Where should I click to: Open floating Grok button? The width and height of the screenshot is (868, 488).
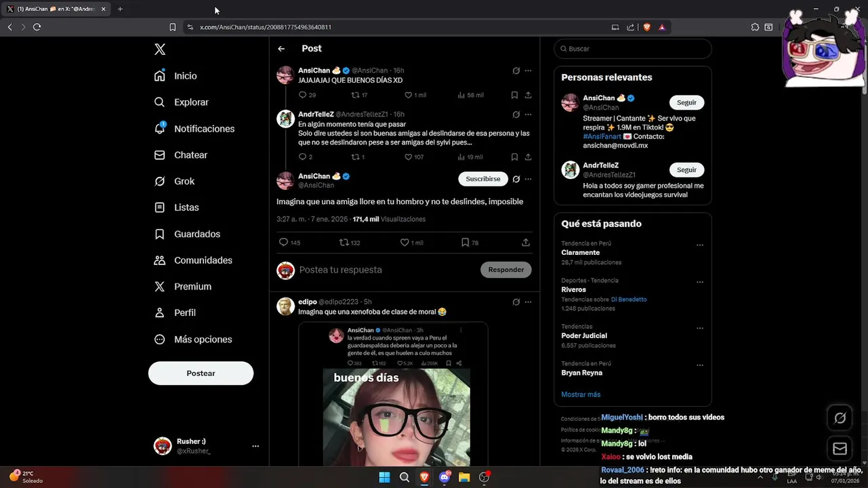[x=840, y=418]
